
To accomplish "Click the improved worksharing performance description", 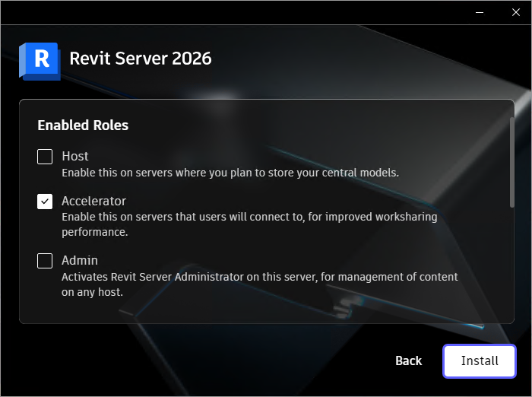I will 249,224.
